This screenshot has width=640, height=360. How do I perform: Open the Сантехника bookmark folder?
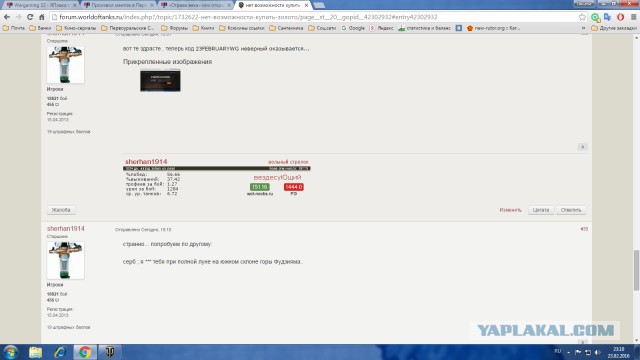coord(286,28)
